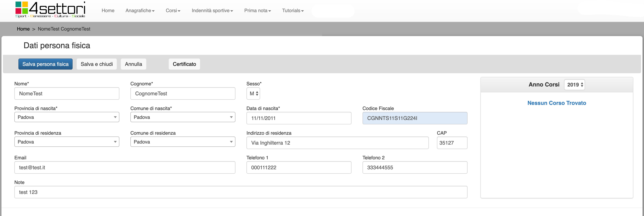Open Provincia di residenza dropdown
The width and height of the screenshot is (644, 216).
point(67,142)
